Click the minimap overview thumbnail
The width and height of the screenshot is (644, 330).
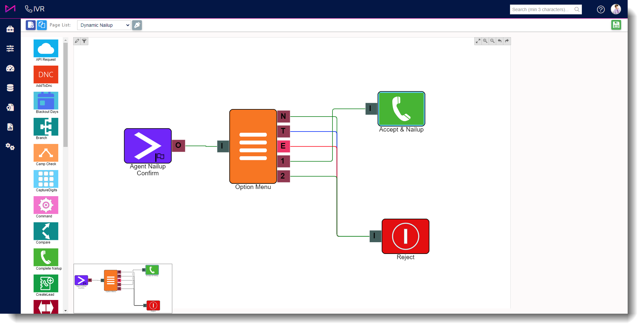[123, 289]
